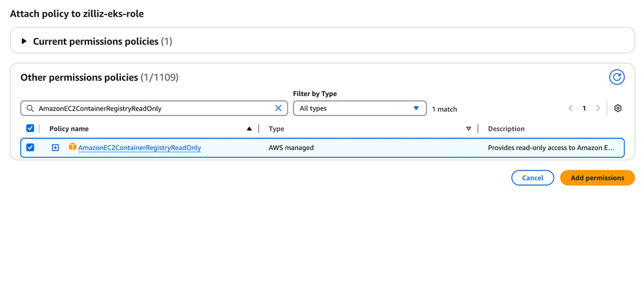Click the refresh policies icon
Image resolution: width=644 pixels, height=301 pixels.
617,77
